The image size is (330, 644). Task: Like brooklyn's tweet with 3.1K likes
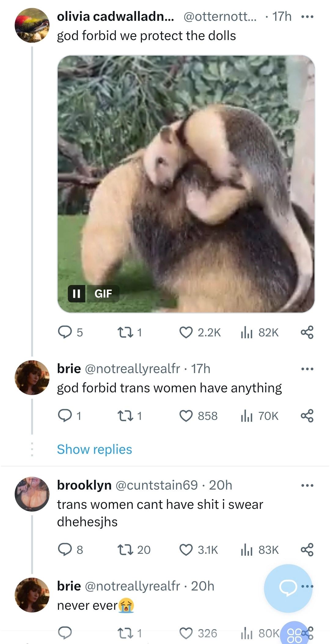point(186,550)
